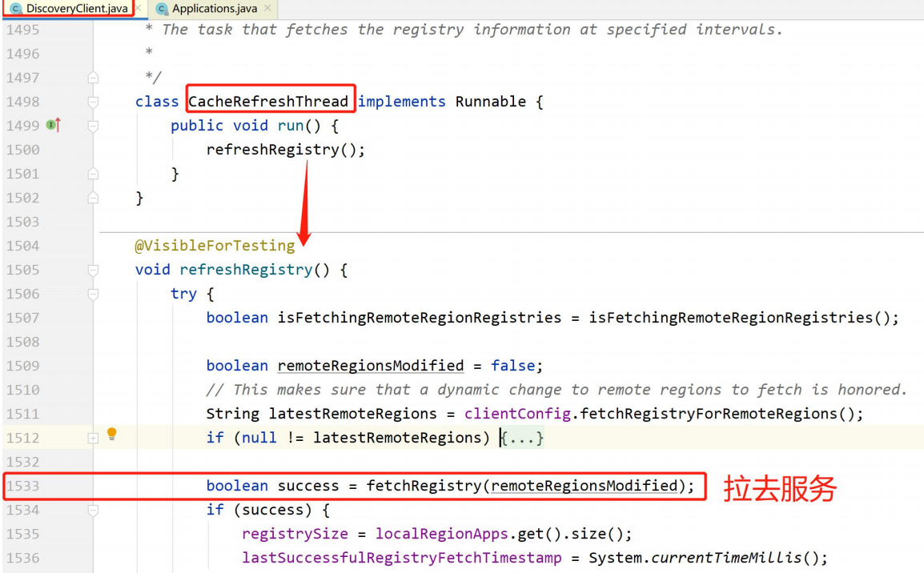Click the Applications.java class file icon

(x=162, y=9)
